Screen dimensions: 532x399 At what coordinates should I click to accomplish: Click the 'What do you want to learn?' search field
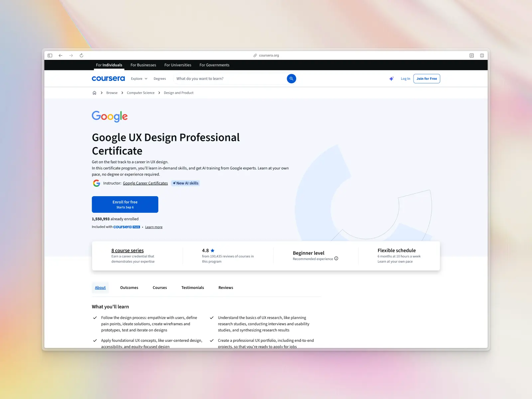pyautogui.click(x=230, y=78)
